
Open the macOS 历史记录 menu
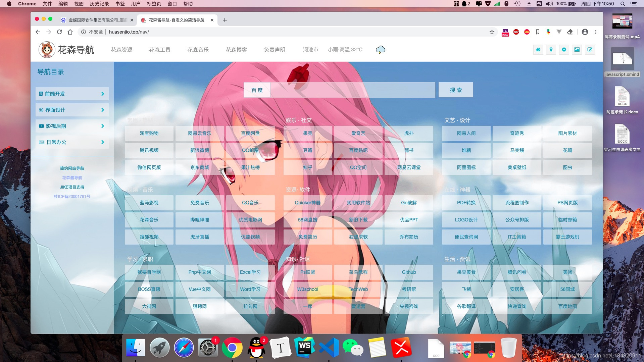click(x=99, y=4)
